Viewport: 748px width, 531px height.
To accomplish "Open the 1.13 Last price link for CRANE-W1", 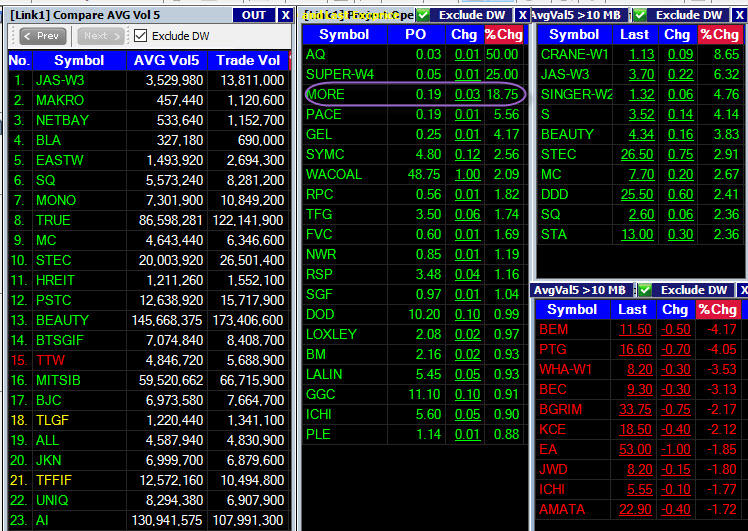I will coord(641,55).
